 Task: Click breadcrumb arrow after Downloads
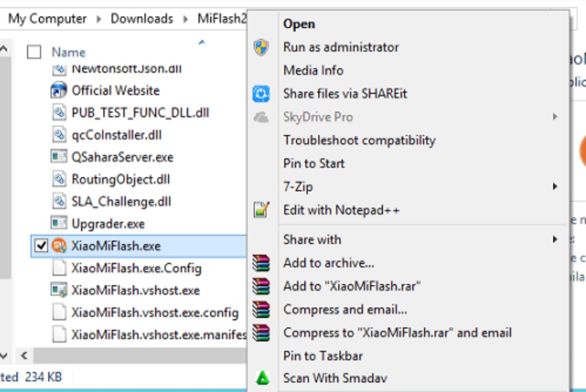pos(186,18)
